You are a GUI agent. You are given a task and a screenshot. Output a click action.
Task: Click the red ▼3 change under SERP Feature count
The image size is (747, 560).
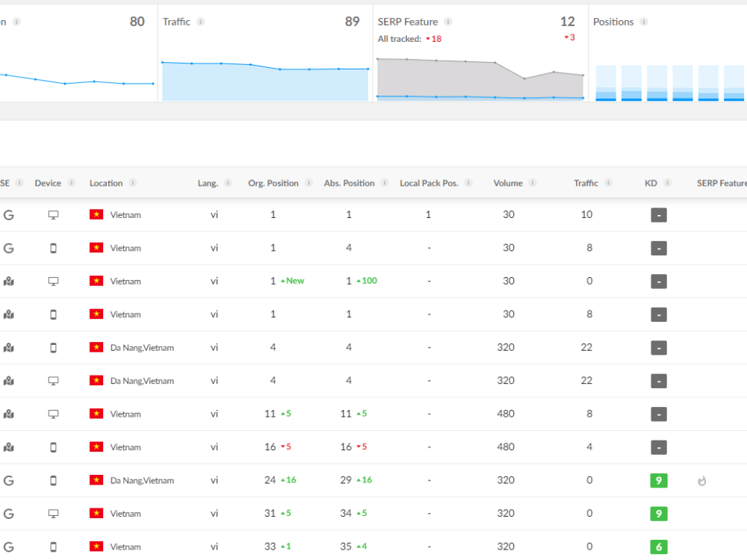click(570, 37)
